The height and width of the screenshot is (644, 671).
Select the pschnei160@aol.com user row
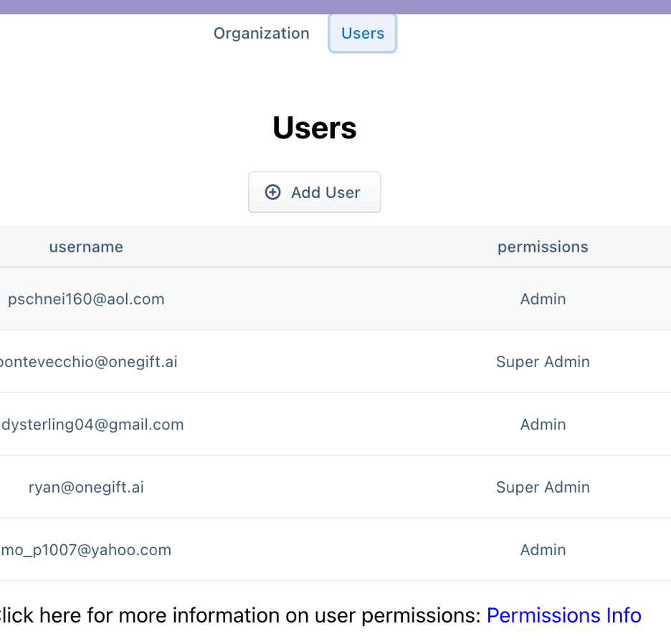coord(335,299)
